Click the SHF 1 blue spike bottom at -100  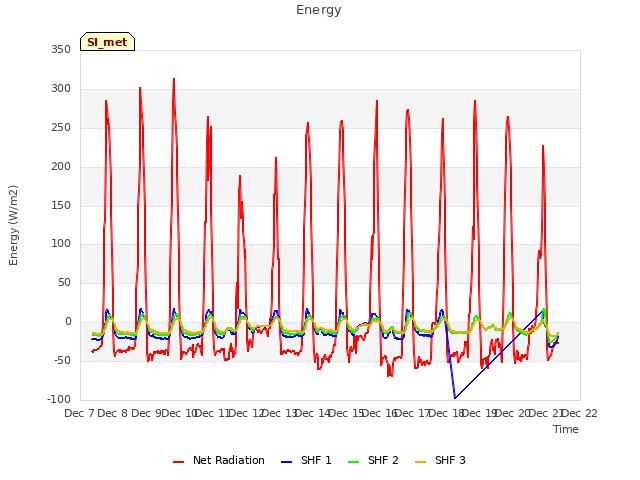click(455, 398)
